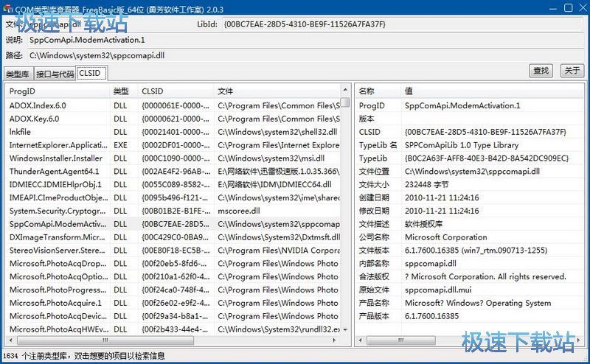Select the lnkfile row
The width and height of the screenshot is (590, 364).
[173, 132]
